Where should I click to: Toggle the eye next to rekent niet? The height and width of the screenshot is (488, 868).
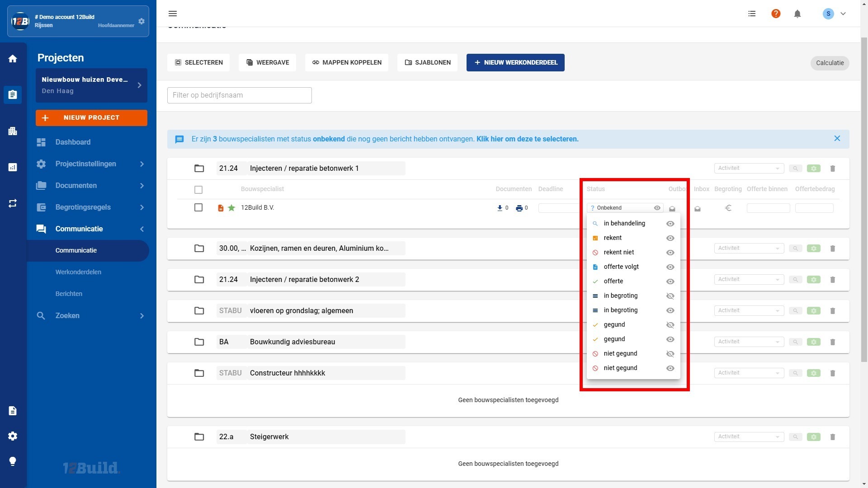point(670,253)
